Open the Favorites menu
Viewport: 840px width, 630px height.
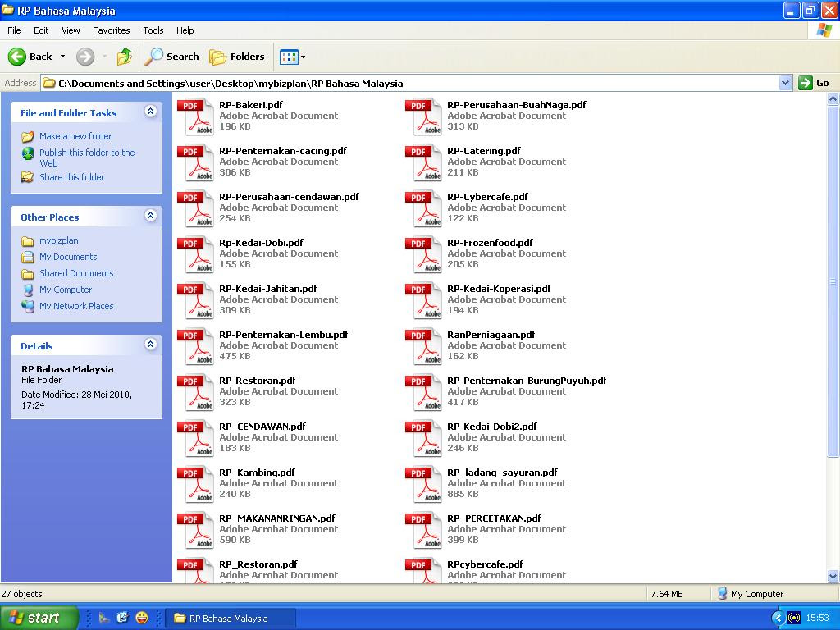(x=111, y=30)
